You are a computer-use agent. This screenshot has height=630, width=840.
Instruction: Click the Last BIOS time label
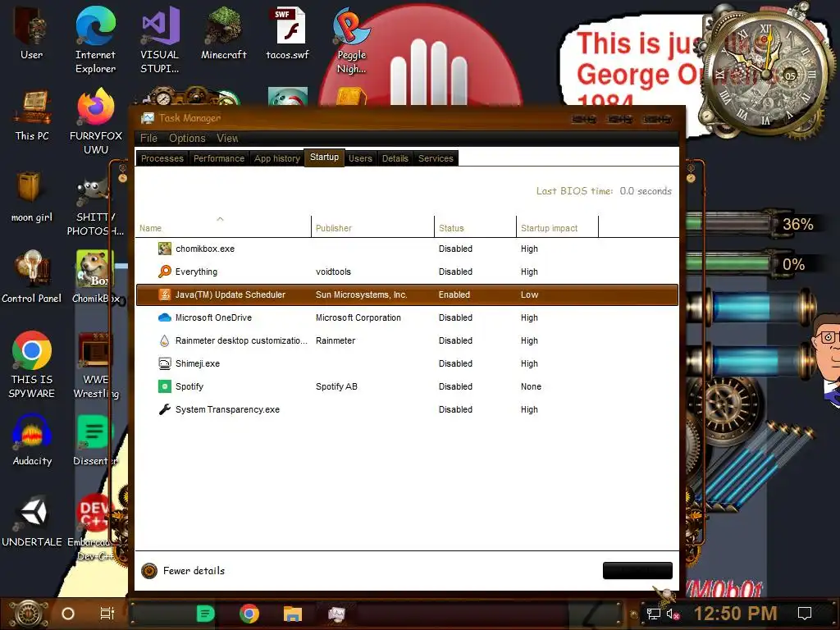point(574,190)
